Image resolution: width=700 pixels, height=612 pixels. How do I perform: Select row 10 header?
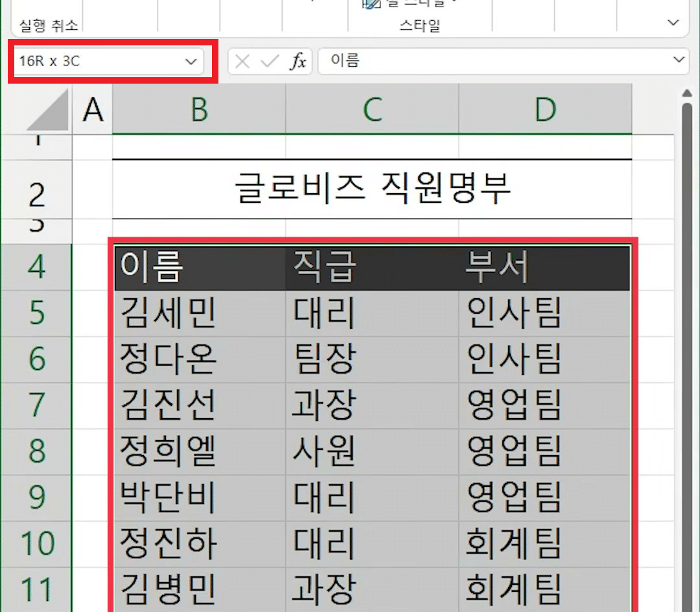[x=36, y=544]
